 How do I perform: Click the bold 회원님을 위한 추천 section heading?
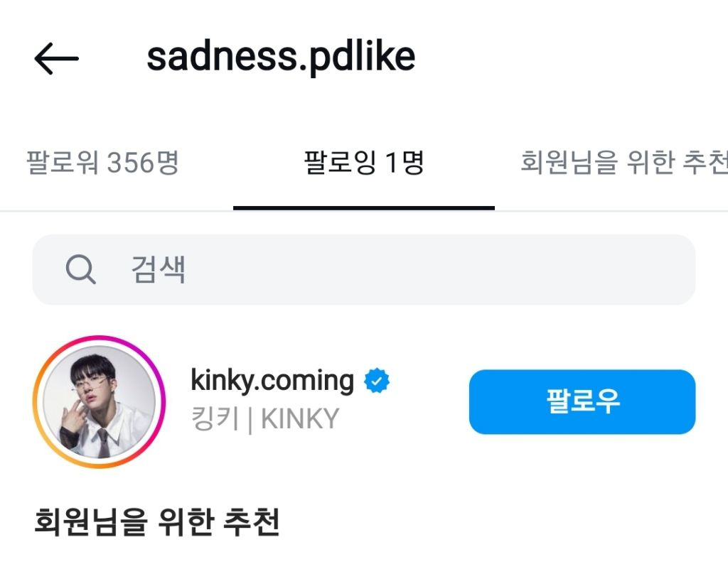[156, 523]
